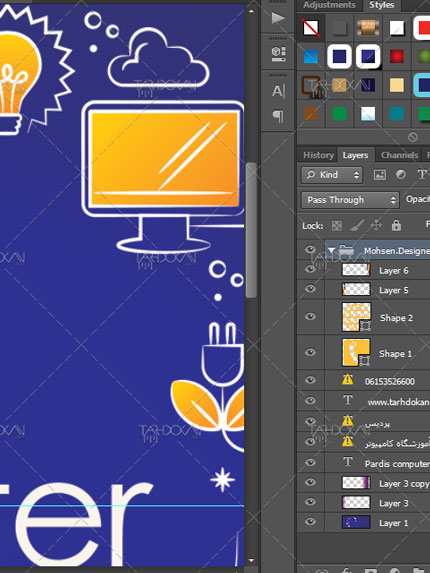
Task: Click type icon on Pardis computer layer
Action: point(348,462)
